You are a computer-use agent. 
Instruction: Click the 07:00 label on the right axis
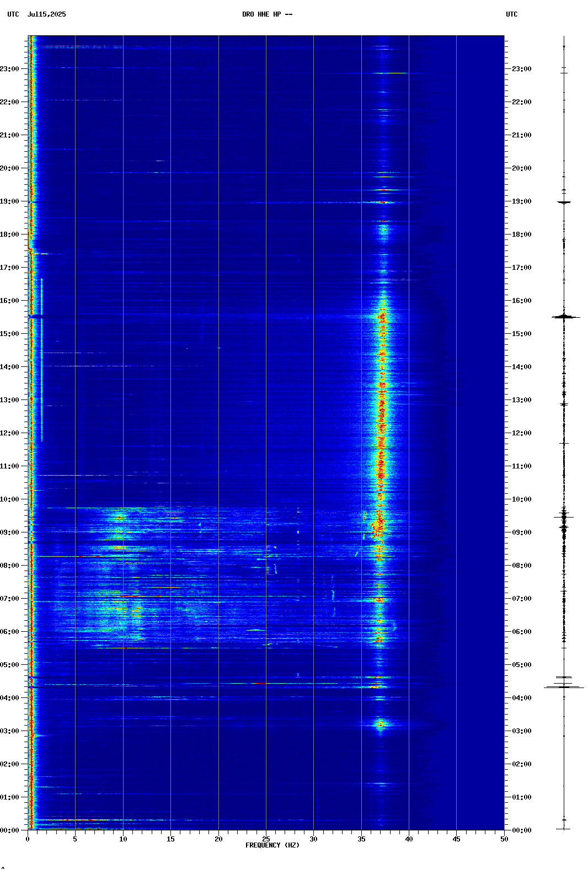pyautogui.click(x=522, y=599)
